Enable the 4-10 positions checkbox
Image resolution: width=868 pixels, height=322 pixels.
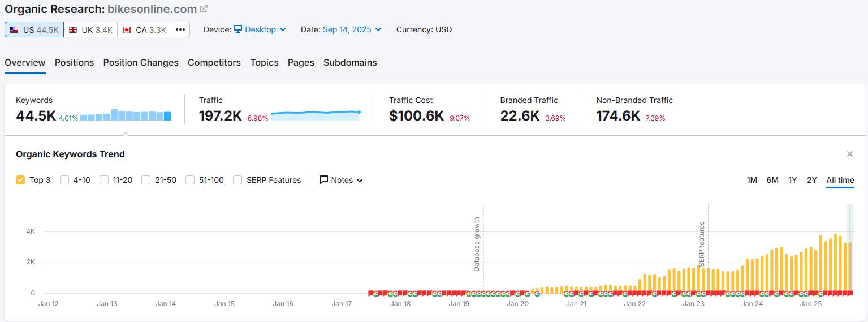(x=64, y=180)
